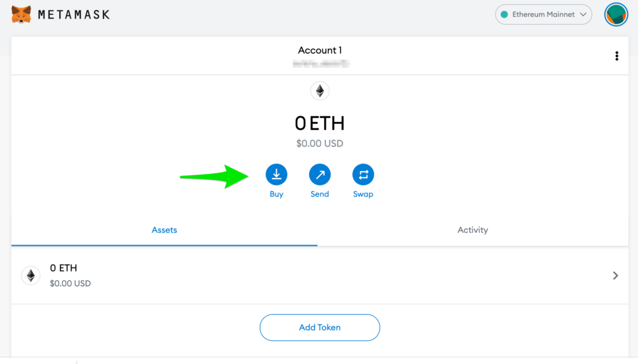Switch to the Activity tab
Viewport: 638px width, 364px height.
tap(473, 230)
